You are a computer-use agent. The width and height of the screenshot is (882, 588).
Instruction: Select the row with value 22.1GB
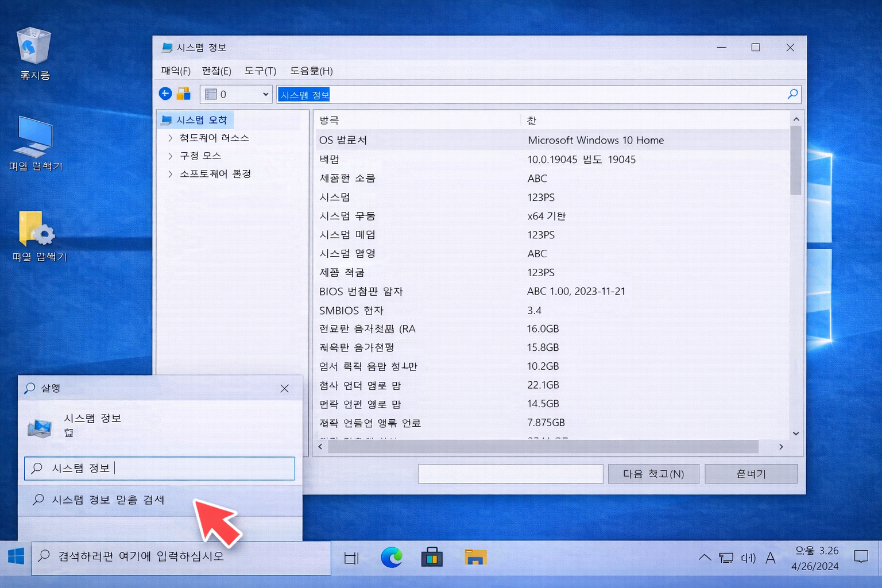pyautogui.click(x=552, y=385)
